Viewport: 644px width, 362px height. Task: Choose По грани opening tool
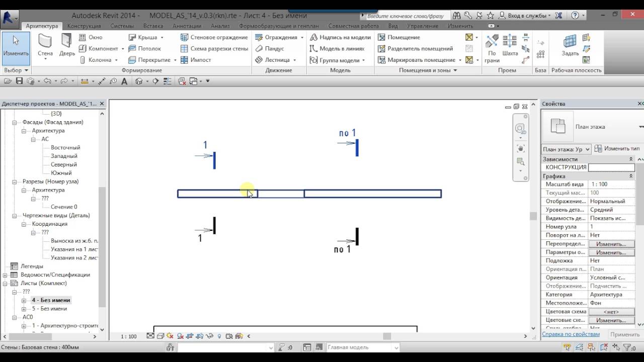point(492,48)
